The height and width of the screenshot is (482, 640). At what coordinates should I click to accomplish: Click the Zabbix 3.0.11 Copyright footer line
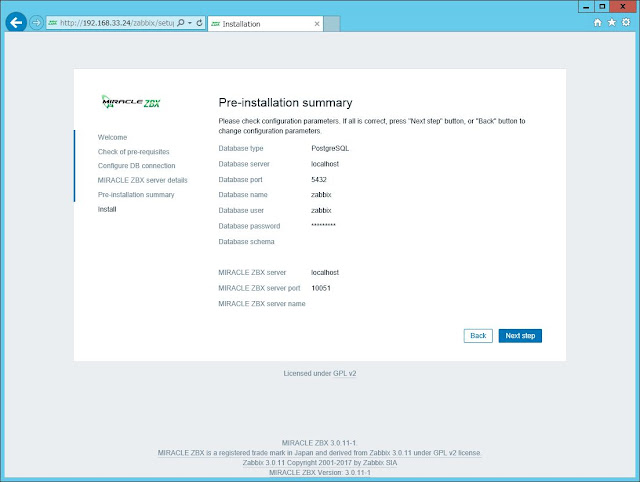320,463
